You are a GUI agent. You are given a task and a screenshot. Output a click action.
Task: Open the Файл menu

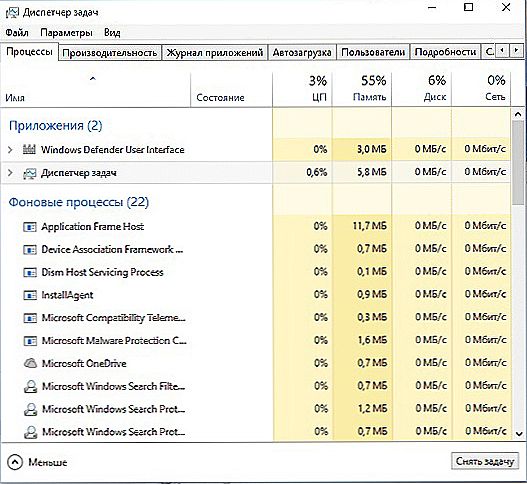(x=17, y=33)
